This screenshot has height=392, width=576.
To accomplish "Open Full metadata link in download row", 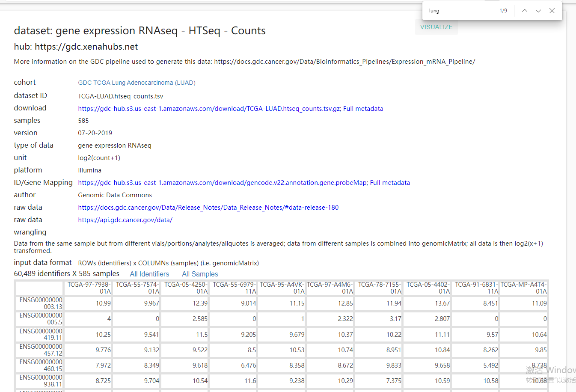I will point(363,109).
